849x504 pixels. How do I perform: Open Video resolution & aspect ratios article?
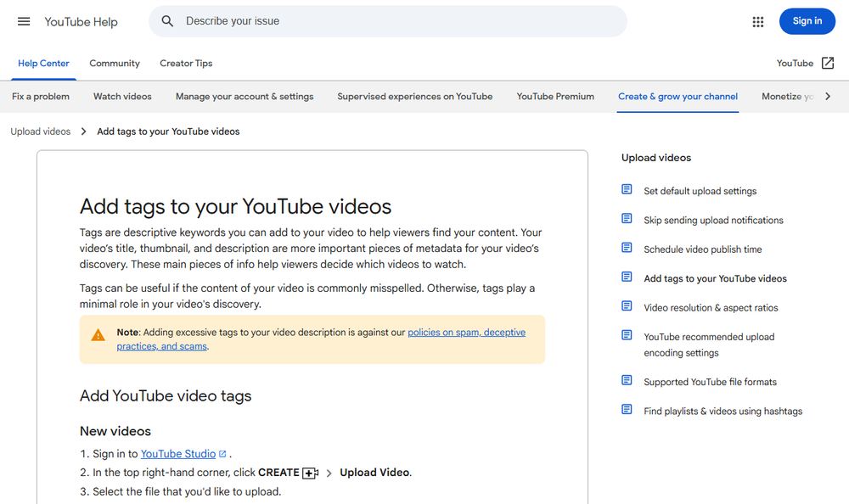click(x=711, y=308)
